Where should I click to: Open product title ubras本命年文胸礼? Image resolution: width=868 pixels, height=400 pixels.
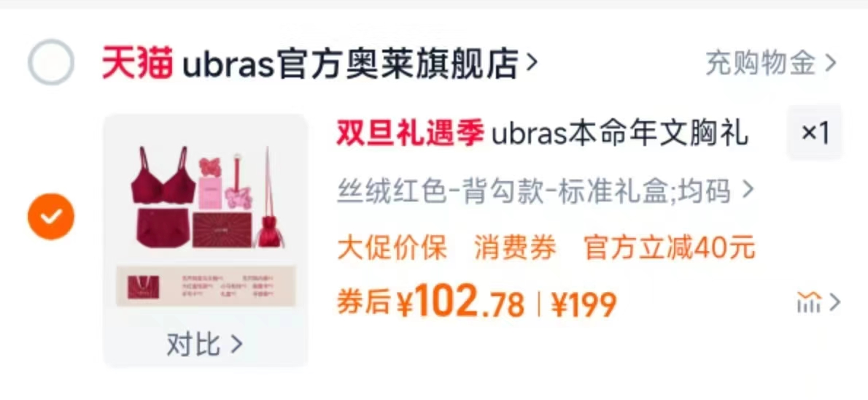619,134
